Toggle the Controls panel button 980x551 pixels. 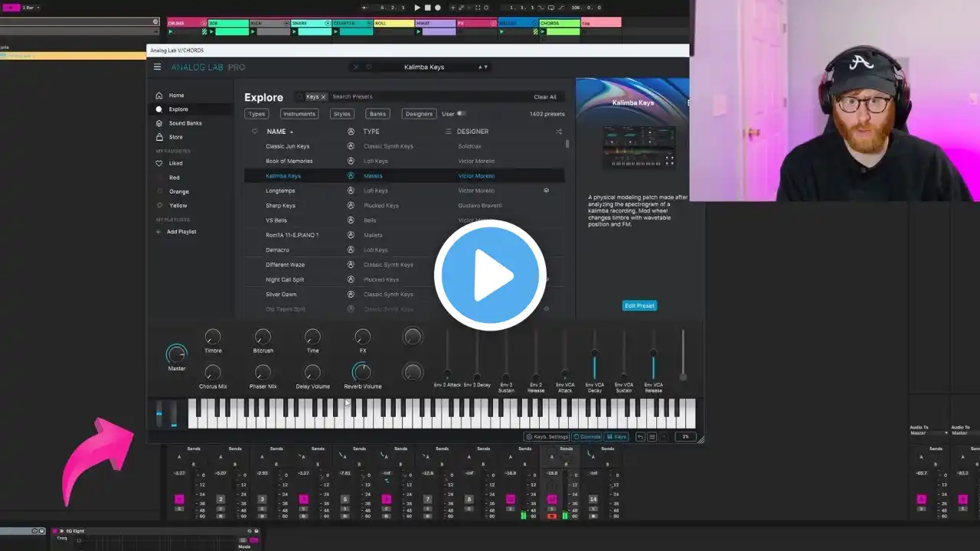[587, 437]
